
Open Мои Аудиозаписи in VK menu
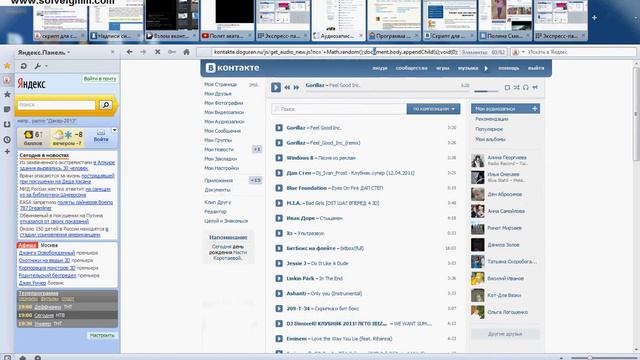(x=224, y=122)
